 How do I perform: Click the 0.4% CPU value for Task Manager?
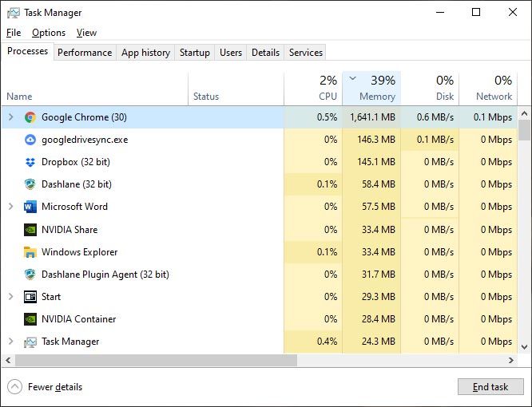(327, 342)
